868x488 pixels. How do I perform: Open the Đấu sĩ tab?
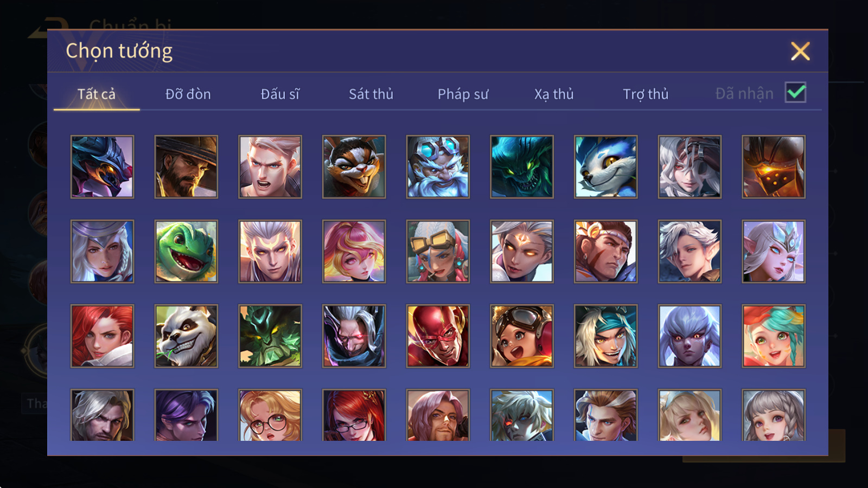tap(280, 94)
